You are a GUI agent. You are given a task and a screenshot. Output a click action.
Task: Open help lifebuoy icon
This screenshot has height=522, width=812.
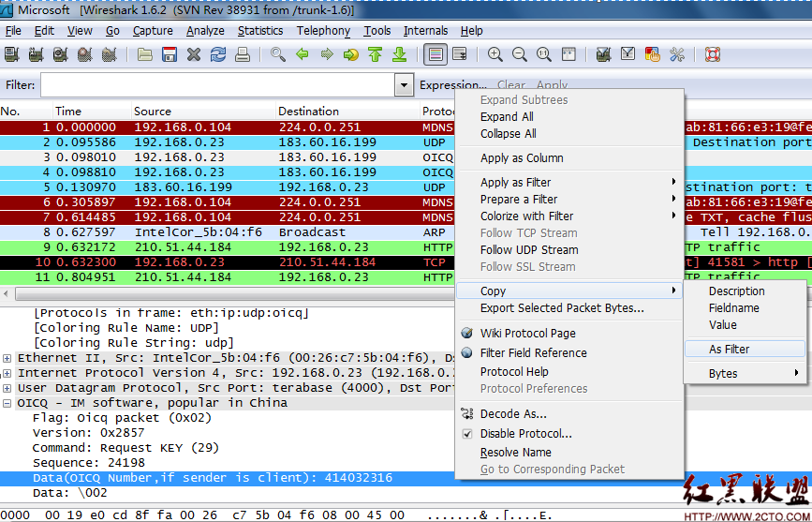coord(713,54)
